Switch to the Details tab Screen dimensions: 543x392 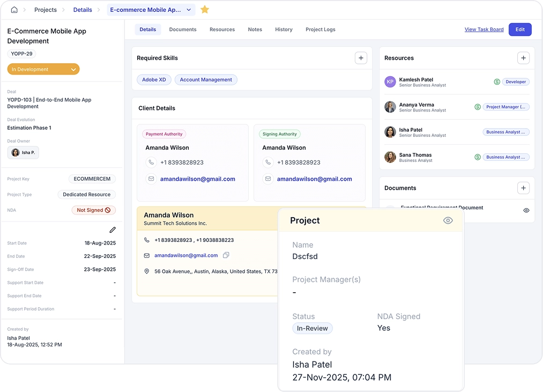click(148, 29)
